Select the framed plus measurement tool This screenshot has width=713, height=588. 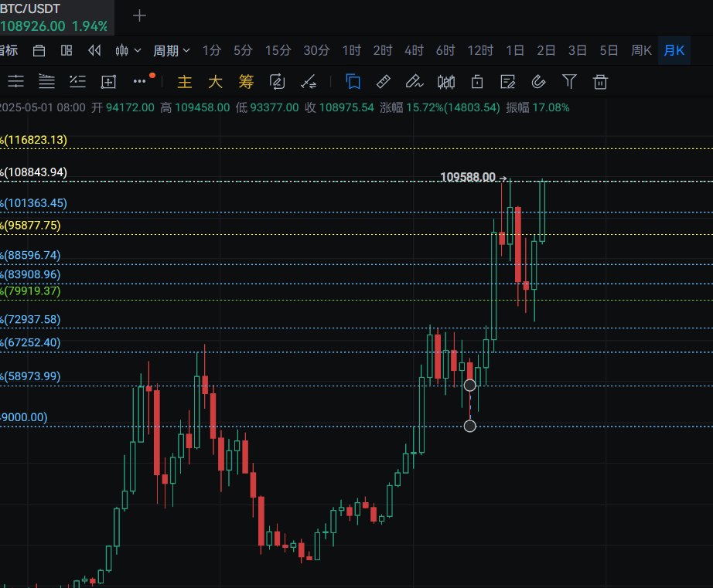(x=108, y=82)
